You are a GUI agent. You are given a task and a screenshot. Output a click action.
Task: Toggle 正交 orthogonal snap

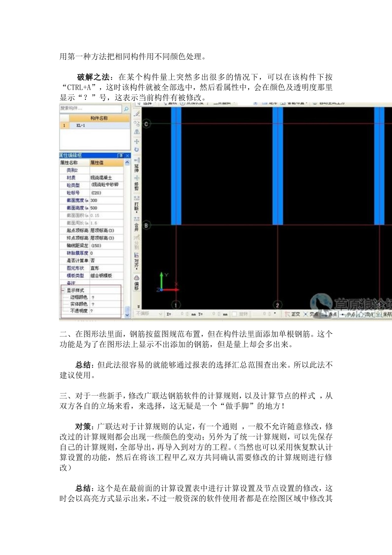pyautogui.click(x=293, y=314)
